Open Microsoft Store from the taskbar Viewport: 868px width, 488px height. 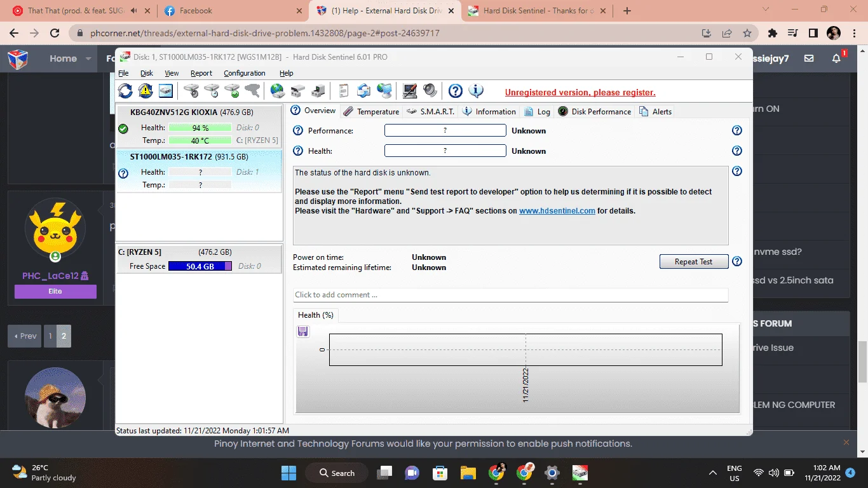pos(440,473)
